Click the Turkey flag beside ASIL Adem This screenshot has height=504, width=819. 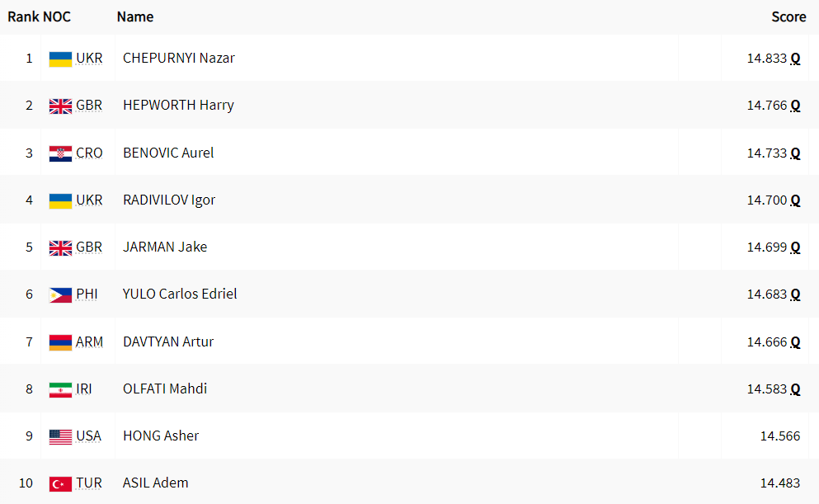[60, 484]
